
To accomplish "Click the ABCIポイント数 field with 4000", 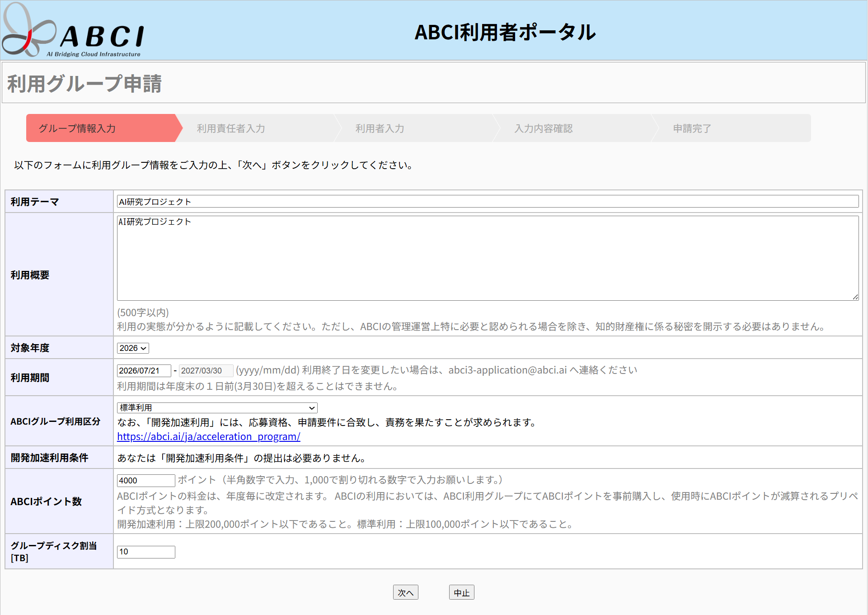I will (146, 481).
